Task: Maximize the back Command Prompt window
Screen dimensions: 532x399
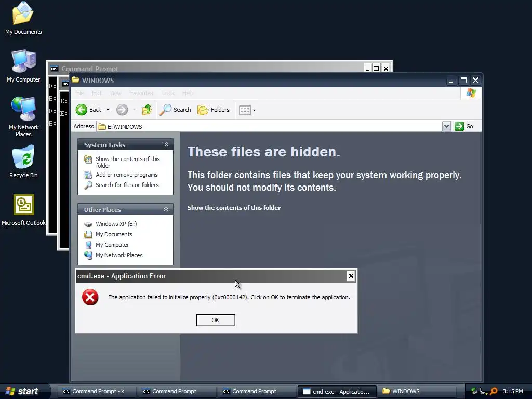Action: 376,68
